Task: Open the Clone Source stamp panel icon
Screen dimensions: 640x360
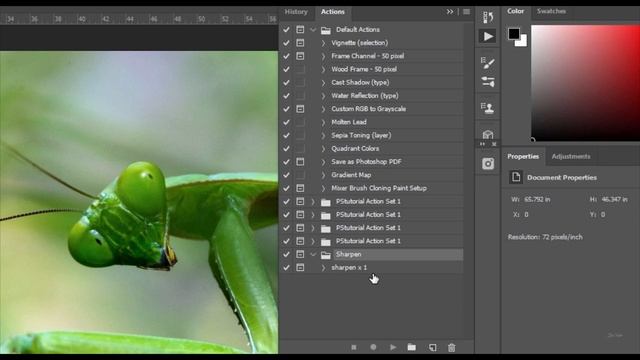Action: [488, 108]
